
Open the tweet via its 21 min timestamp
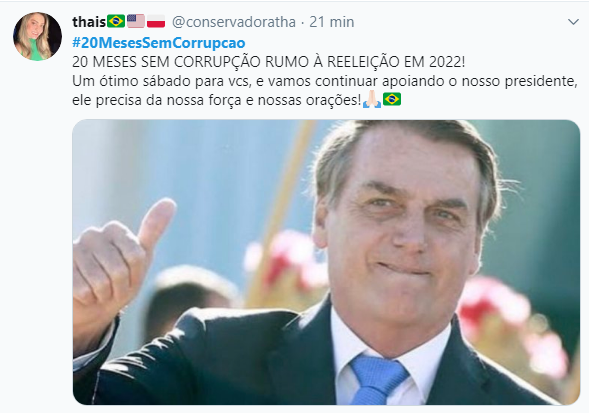(x=331, y=22)
